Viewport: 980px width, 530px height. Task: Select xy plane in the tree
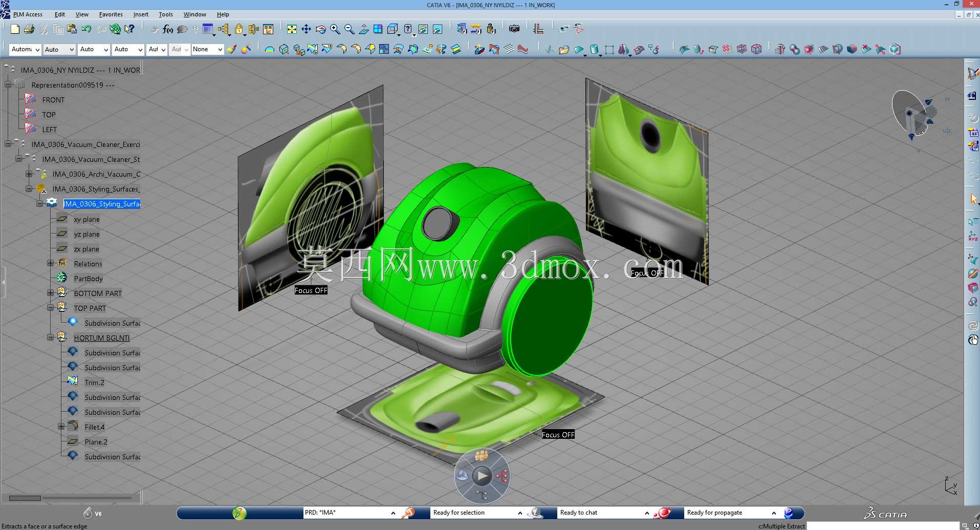86,219
